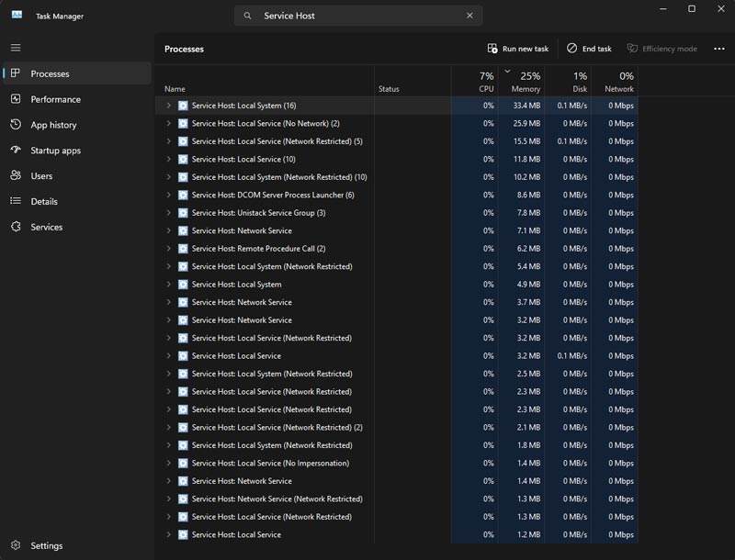The height and width of the screenshot is (560, 735).
Task: Select the 33.4 MB memory cell
Action: [521, 106]
